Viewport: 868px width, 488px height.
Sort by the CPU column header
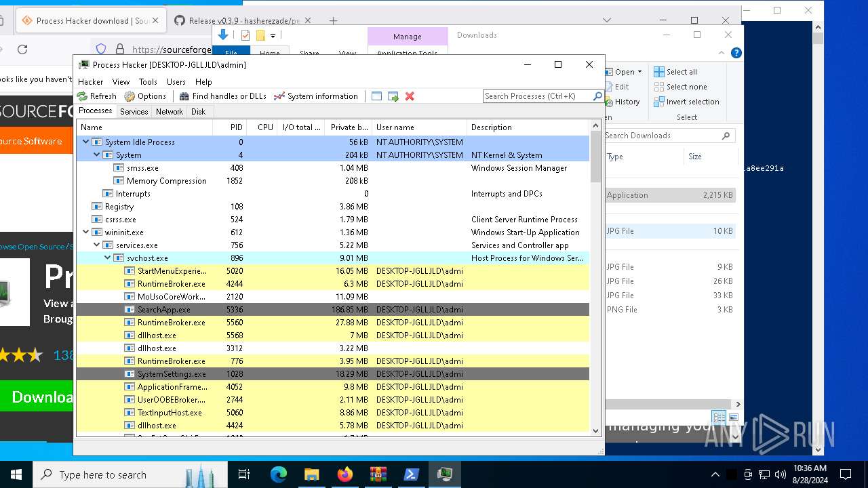(x=262, y=127)
